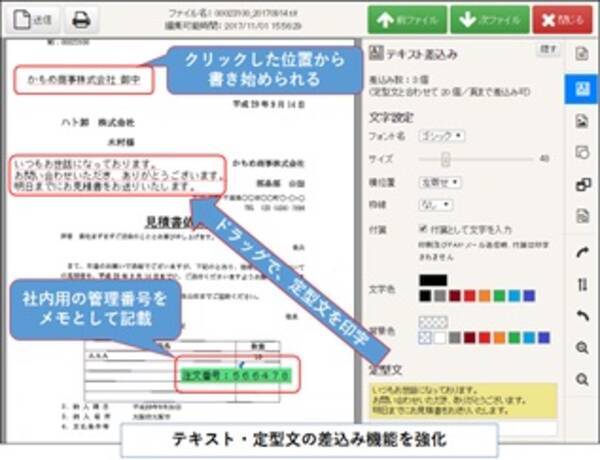Screen dimensions: 600x460
Task: Go to previous file with 前ファイル
Action: click(x=407, y=20)
